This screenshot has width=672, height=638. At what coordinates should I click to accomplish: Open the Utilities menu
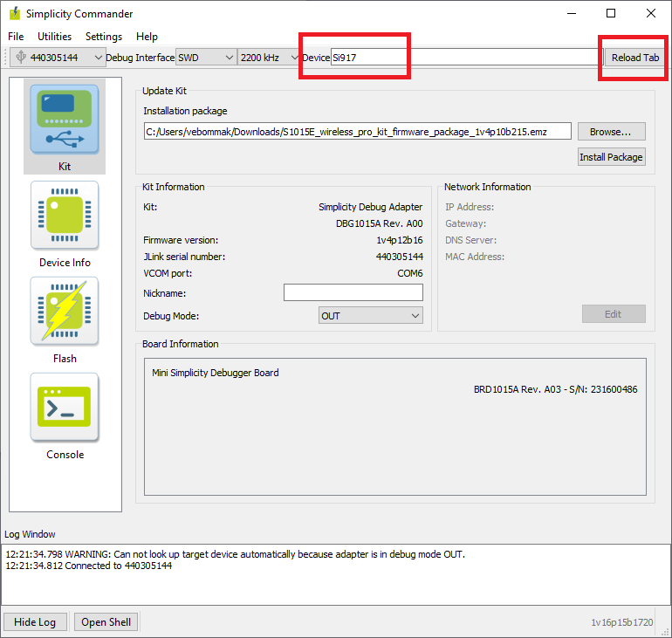tap(54, 37)
